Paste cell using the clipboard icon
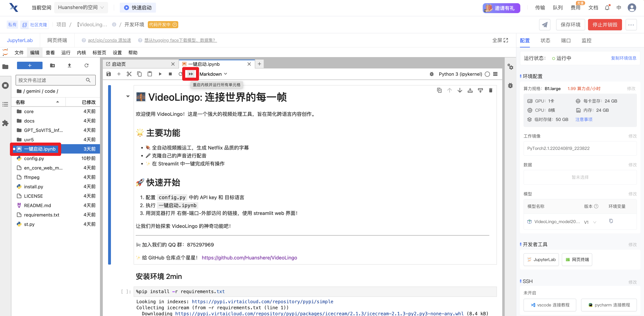 (150, 74)
